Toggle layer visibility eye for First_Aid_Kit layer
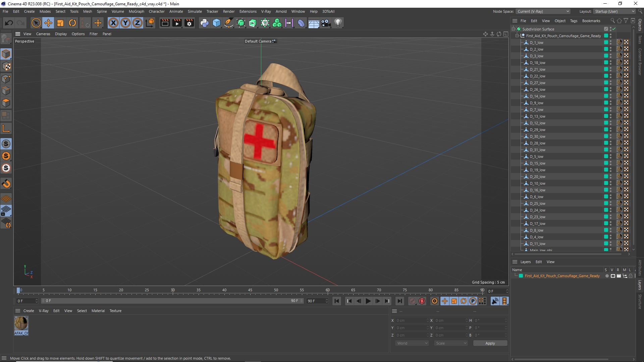 pyautogui.click(x=613, y=276)
